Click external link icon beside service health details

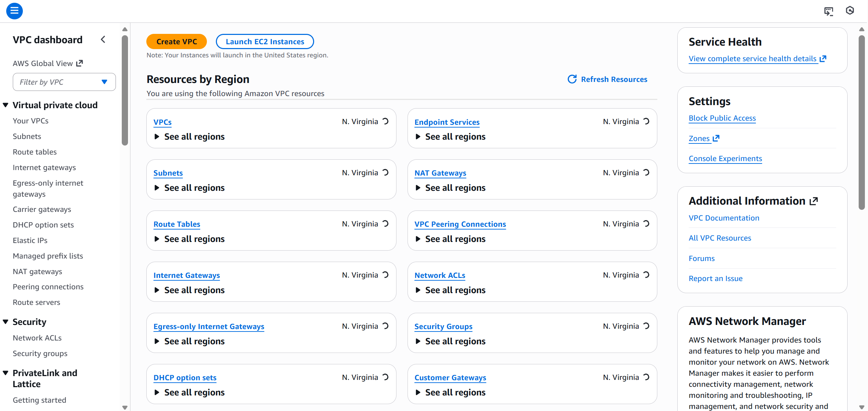[x=823, y=59]
